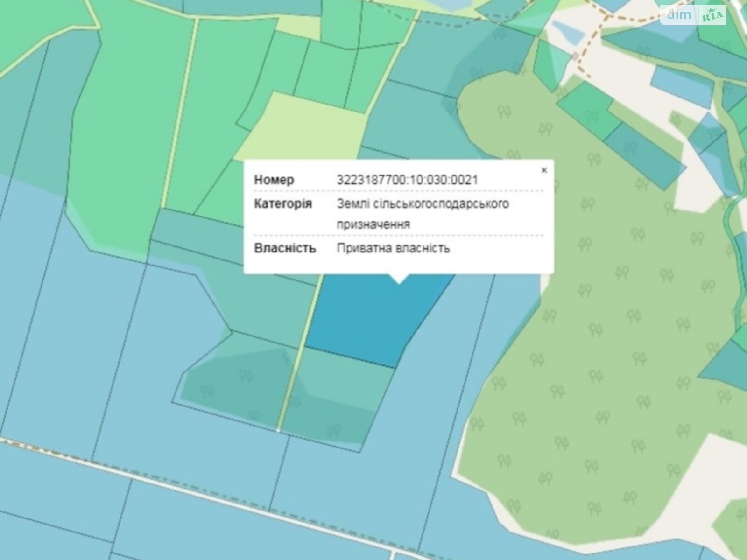Click the 'Категорія' label in popup

coord(283,204)
